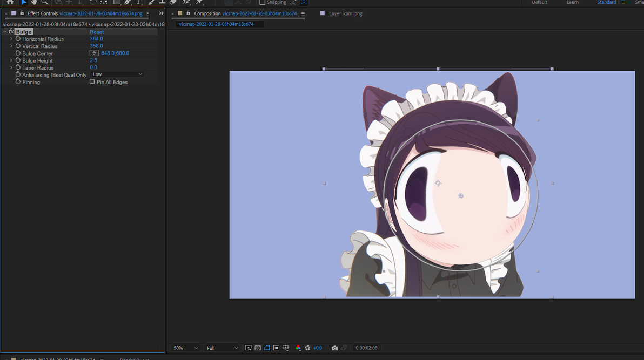This screenshot has width=644, height=360.
Task: Select the Rectangle shape tool
Action: click(117, 2)
